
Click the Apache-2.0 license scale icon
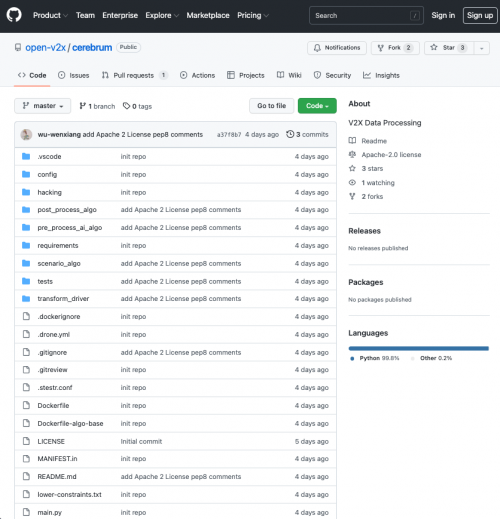[x=352, y=154]
